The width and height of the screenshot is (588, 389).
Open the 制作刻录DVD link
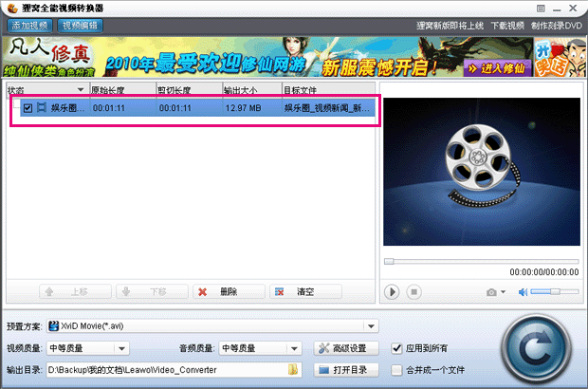557,26
